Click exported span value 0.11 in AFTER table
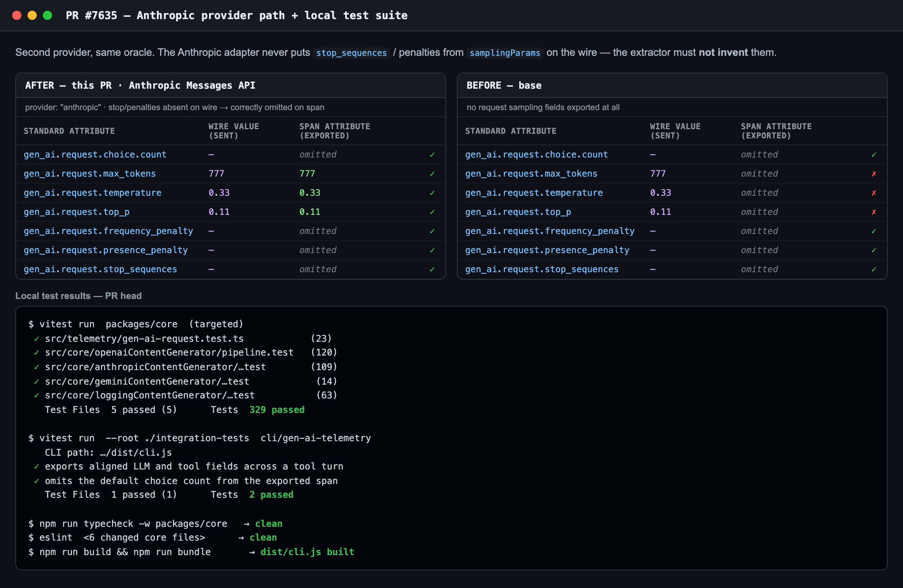903x588 pixels. [310, 212]
